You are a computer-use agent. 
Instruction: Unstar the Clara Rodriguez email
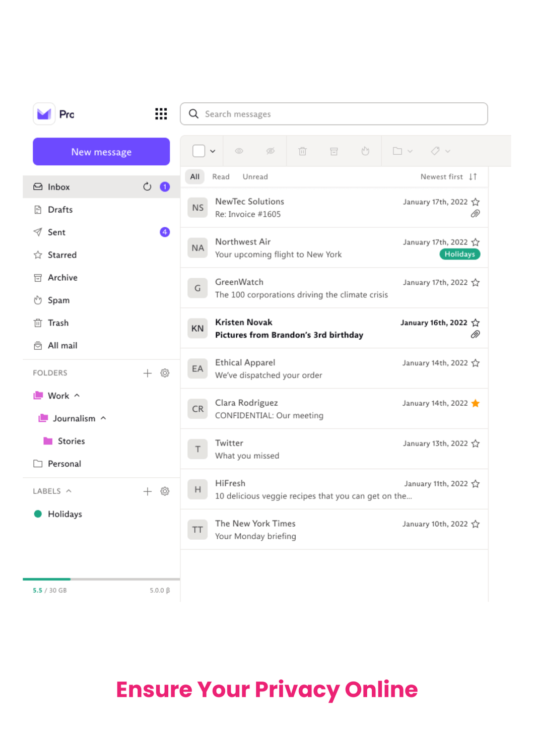(475, 403)
